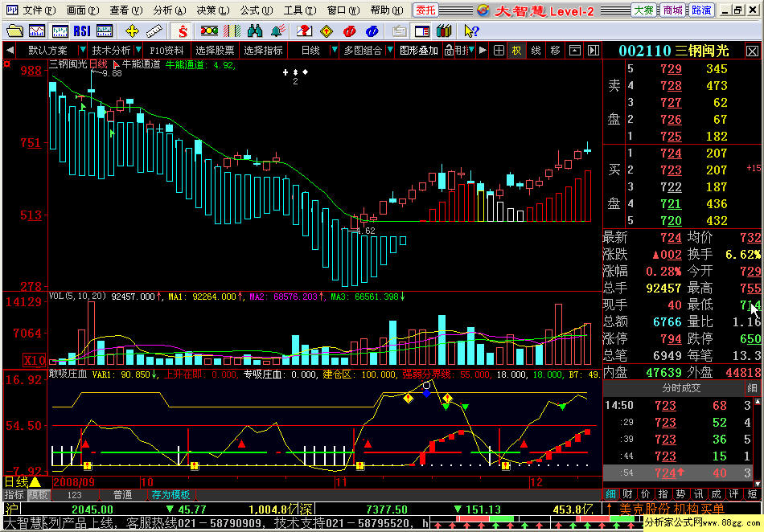Activate the cursor question-mark help tool
Screen dimensions: 764x532
point(471,31)
